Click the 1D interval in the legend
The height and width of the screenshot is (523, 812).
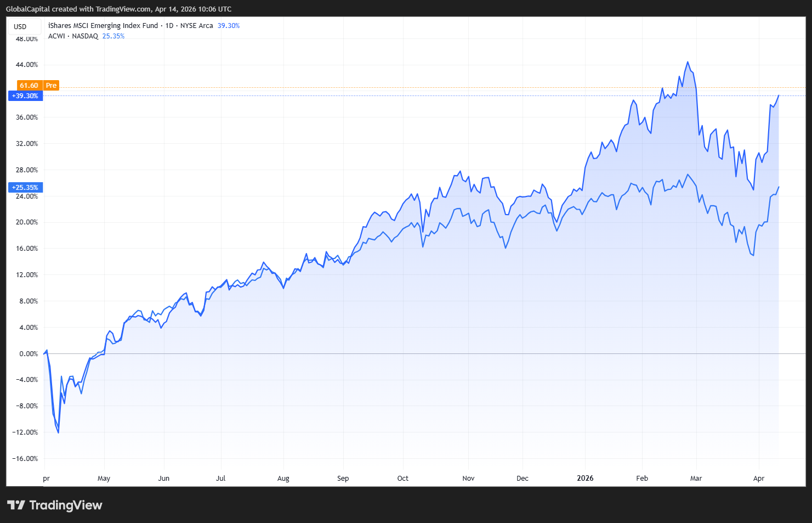169,26
